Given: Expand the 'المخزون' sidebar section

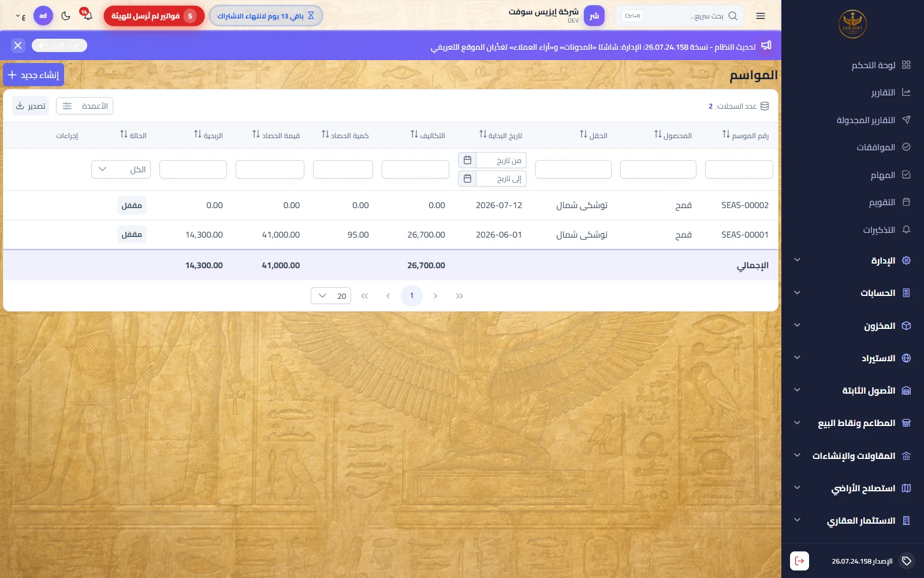Looking at the screenshot, I should [x=853, y=325].
